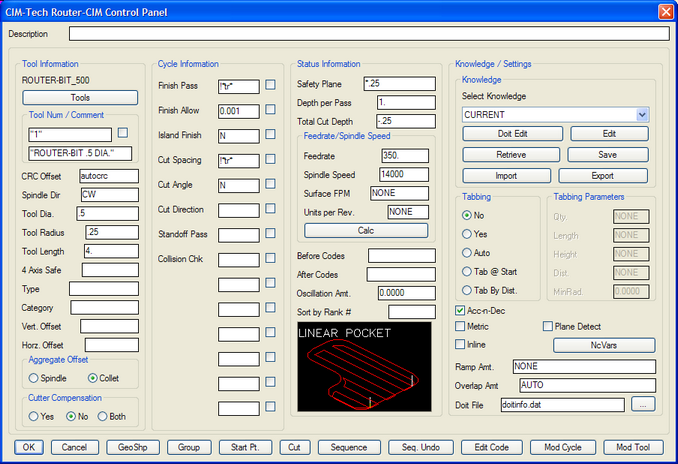Open the Select Knowledge dropdown arrow

pyautogui.click(x=642, y=115)
